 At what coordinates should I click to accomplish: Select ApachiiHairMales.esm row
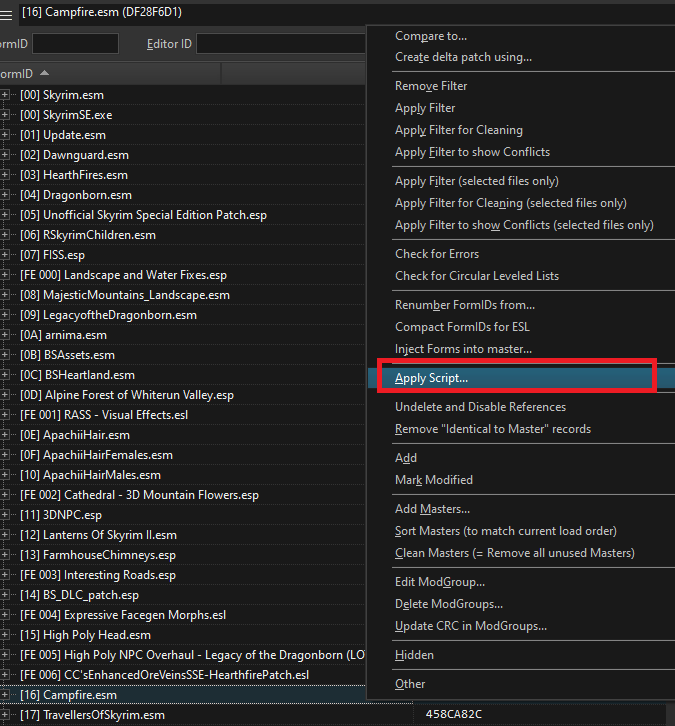point(90,475)
